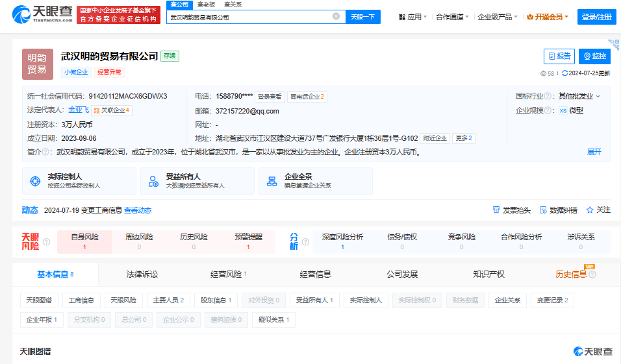Click the 报告 button
621x364 pixels.
pyautogui.click(x=559, y=56)
